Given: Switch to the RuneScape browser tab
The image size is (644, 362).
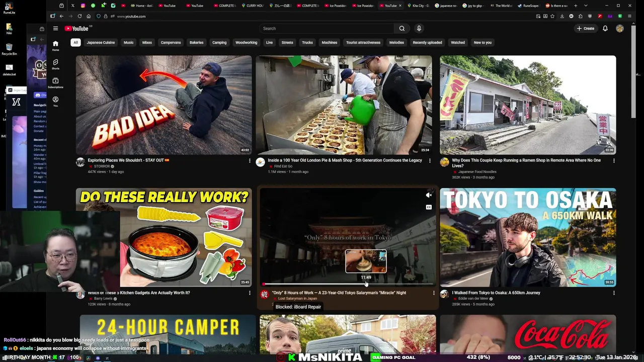Looking at the screenshot, I should click(x=528, y=6).
